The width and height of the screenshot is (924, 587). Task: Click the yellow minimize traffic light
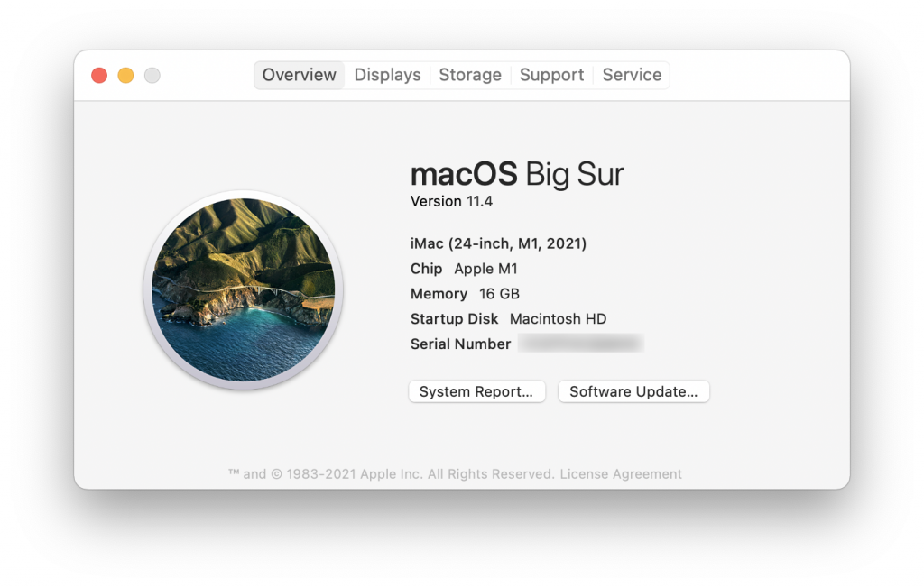click(x=125, y=75)
